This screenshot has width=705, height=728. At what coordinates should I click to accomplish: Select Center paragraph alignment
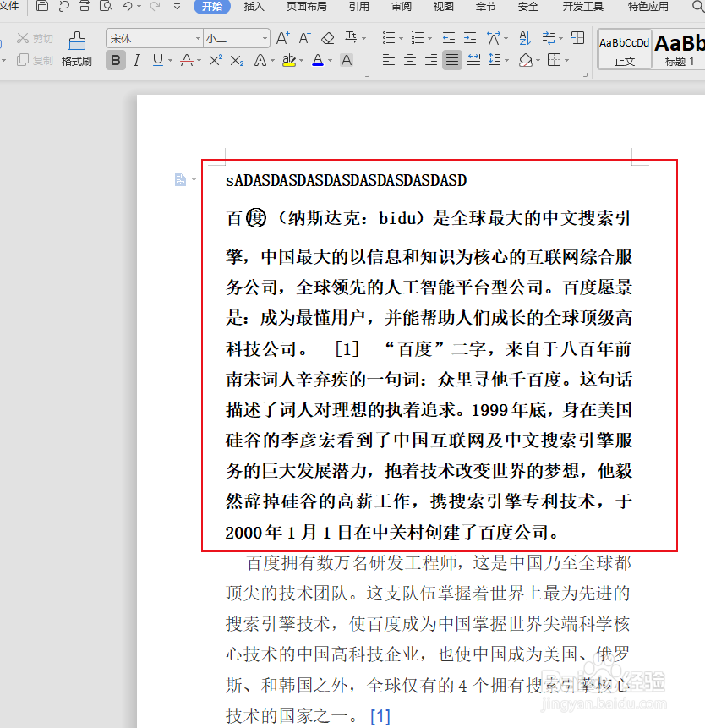(410, 60)
